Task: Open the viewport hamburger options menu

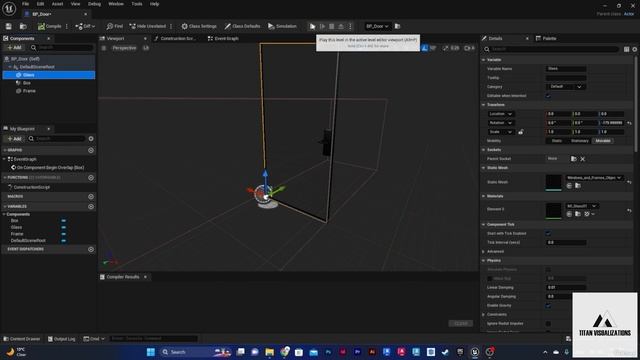Action: [x=104, y=48]
